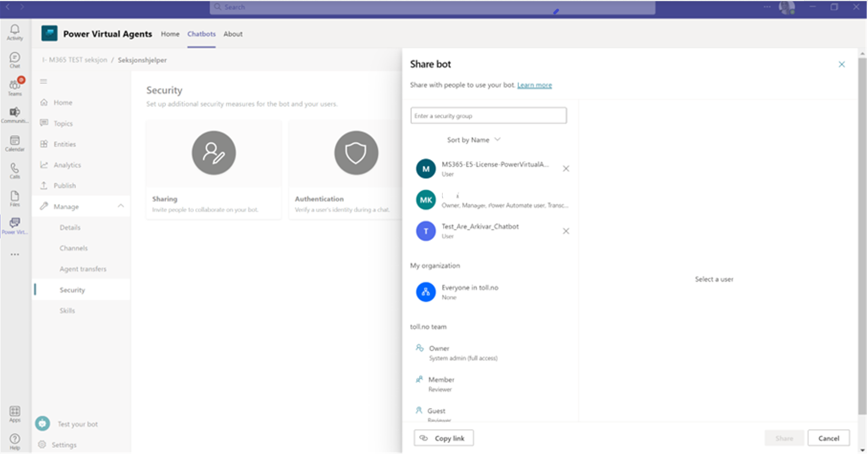Screen dimensions: 868x466
Task: Click the MK user avatar
Action: coord(426,200)
